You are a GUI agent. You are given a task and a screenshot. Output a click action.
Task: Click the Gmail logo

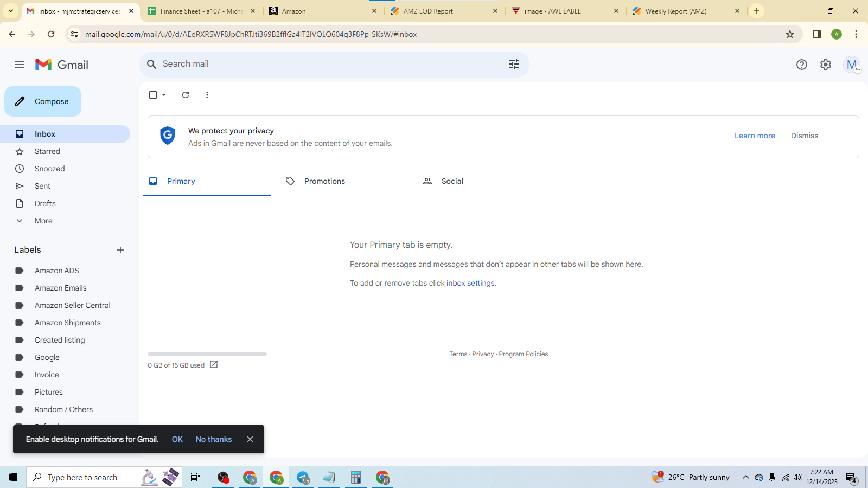pos(62,65)
